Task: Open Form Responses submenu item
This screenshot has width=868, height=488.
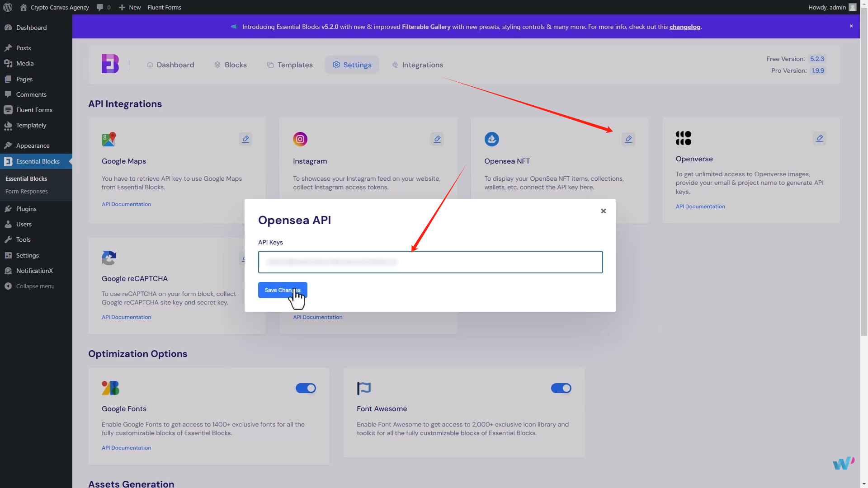Action: (x=26, y=192)
